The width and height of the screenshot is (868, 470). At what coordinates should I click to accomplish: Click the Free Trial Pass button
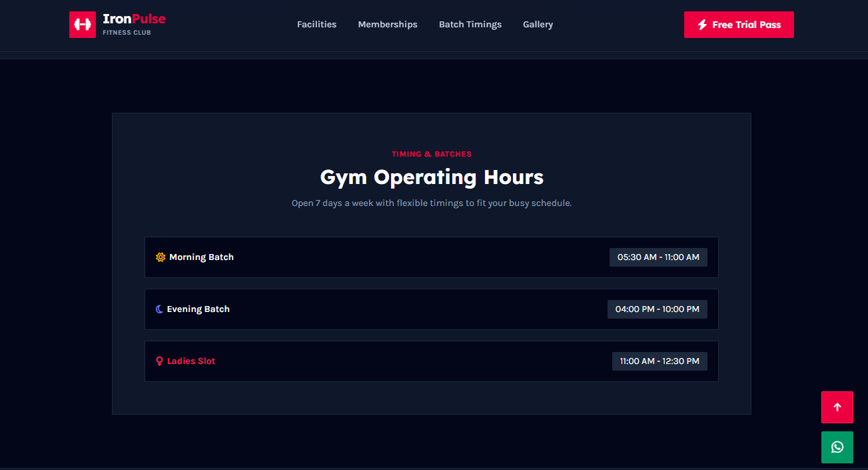[739, 25]
